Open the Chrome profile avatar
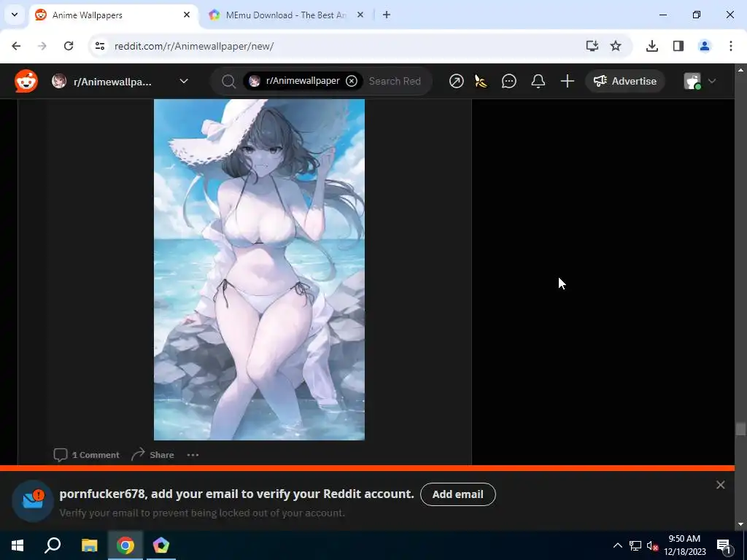747x560 pixels. 704,46
